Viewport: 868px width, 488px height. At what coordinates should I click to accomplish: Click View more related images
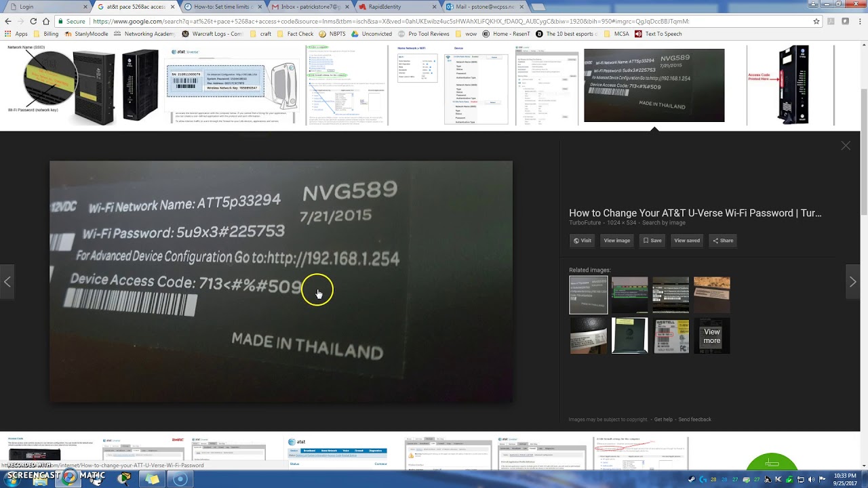pyautogui.click(x=711, y=335)
